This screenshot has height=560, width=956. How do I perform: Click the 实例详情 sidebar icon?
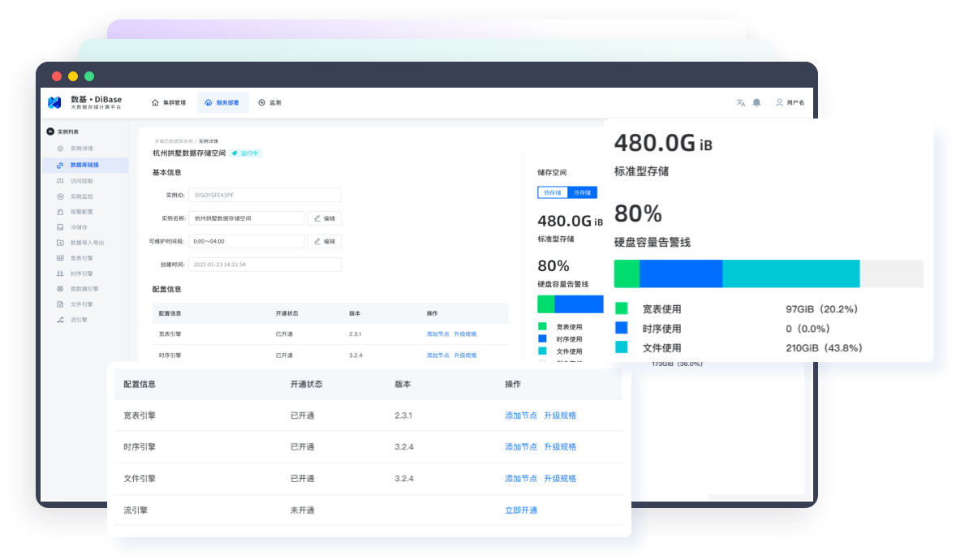click(x=60, y=149)
